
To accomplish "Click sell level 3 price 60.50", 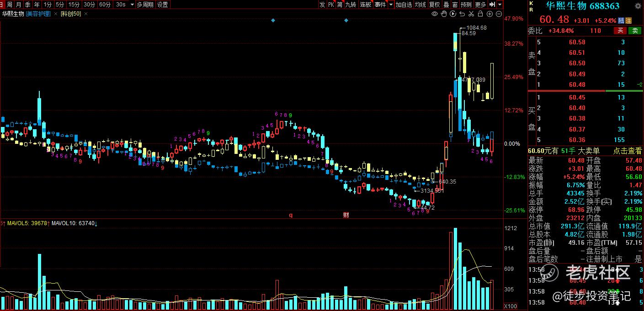I will pyautogui.click(x=577, y=63).
